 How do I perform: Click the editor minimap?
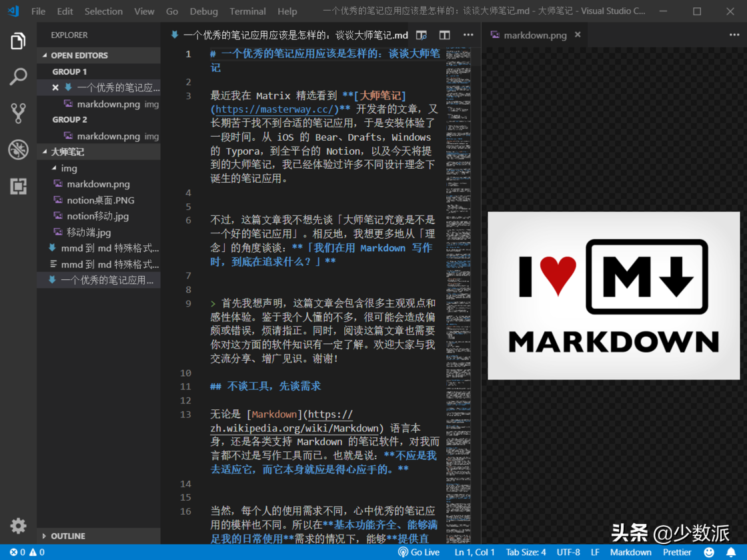pos(458,295)
